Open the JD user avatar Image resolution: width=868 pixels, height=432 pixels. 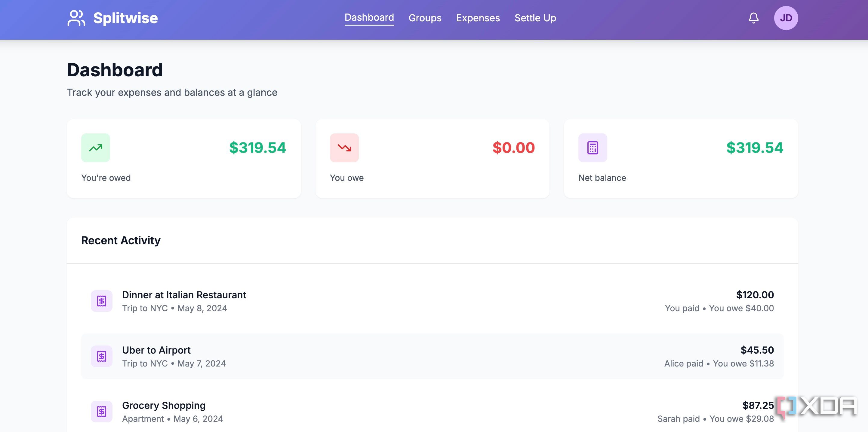[x=786, y=18]
